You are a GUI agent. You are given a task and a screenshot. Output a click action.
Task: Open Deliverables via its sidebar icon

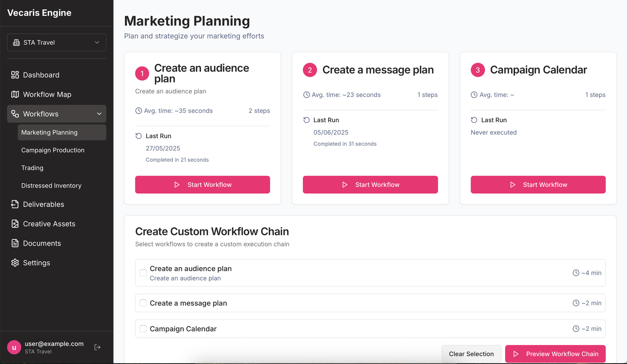14,204
